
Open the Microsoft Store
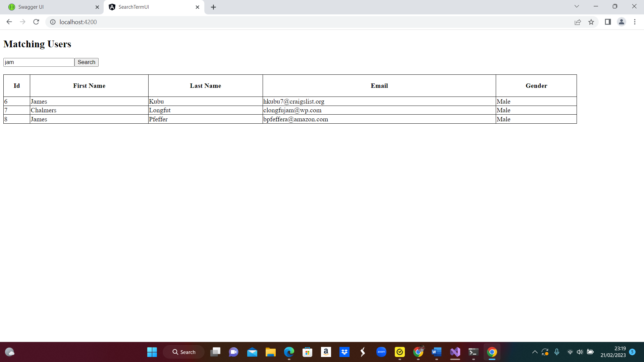coord(308,352)
